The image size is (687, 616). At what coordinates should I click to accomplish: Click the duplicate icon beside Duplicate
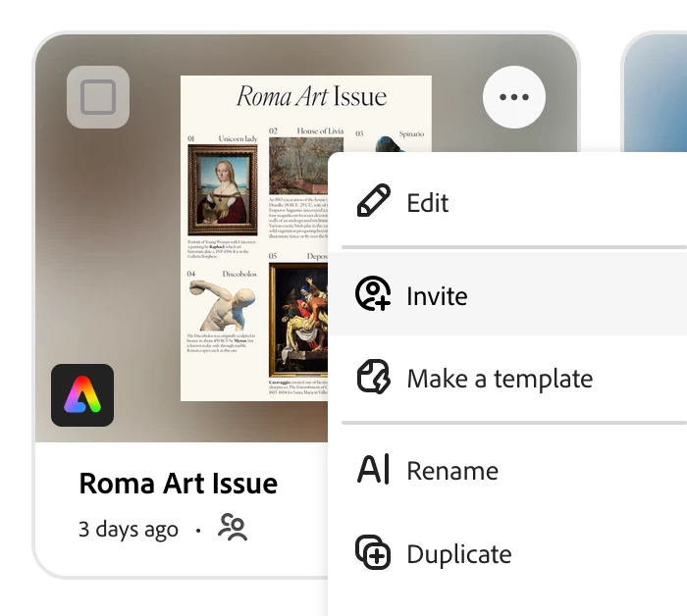click(373, 552)
